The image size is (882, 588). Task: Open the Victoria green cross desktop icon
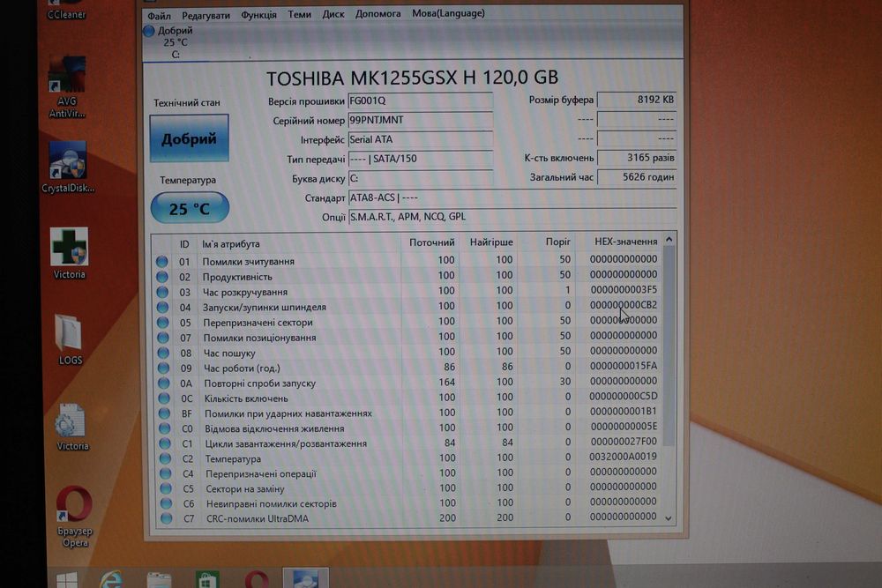tap(69, 253)
